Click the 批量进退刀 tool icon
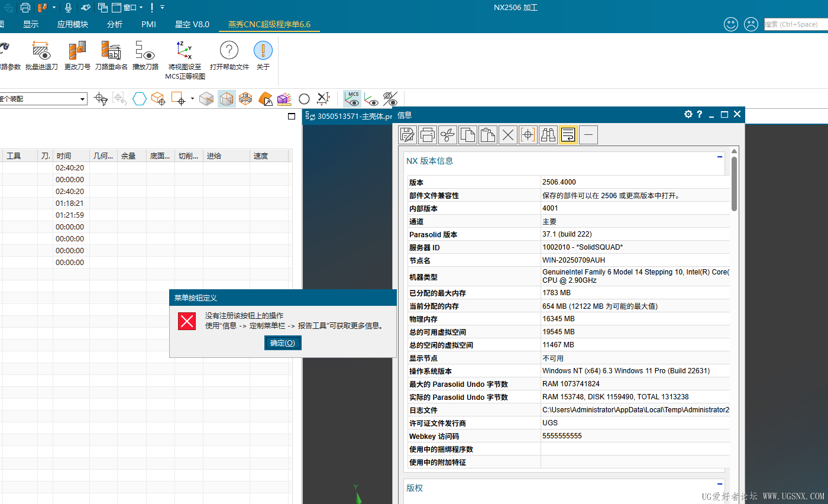Screen dimensions: 828x504 point(41,51)
